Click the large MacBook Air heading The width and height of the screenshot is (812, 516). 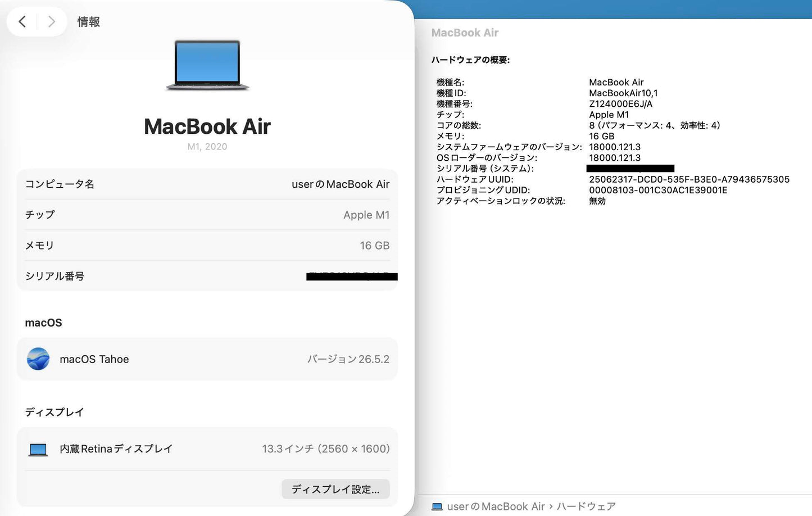tap(207, 126)
